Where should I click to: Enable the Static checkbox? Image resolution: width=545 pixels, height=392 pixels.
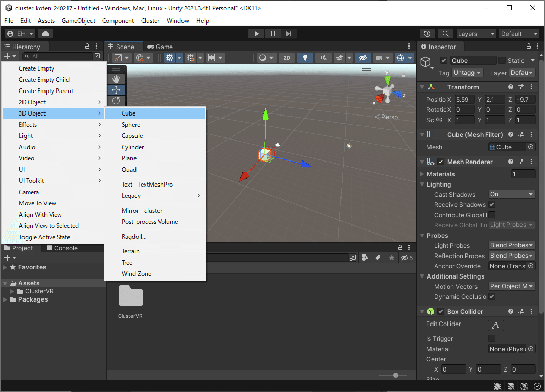coord(502,60)
